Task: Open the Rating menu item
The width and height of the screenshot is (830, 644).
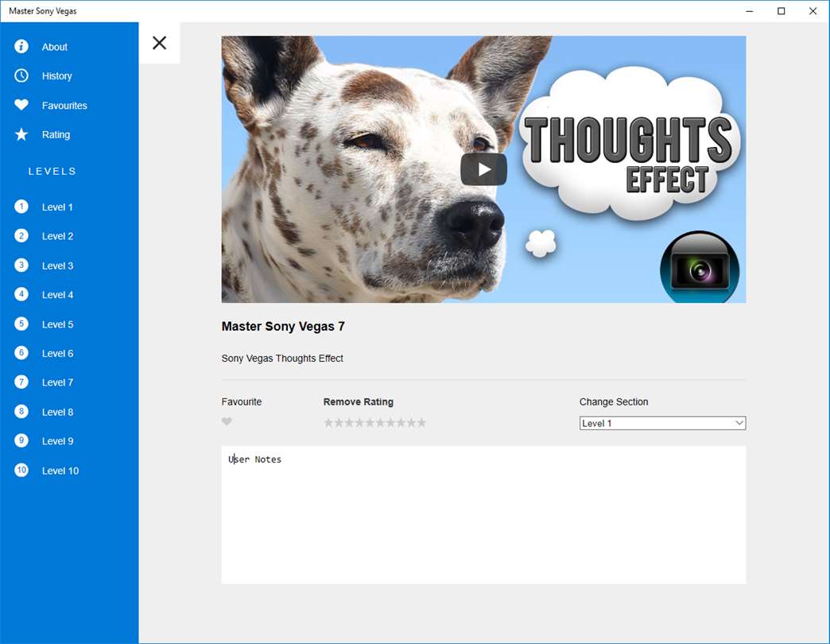Action: (56, 135)
